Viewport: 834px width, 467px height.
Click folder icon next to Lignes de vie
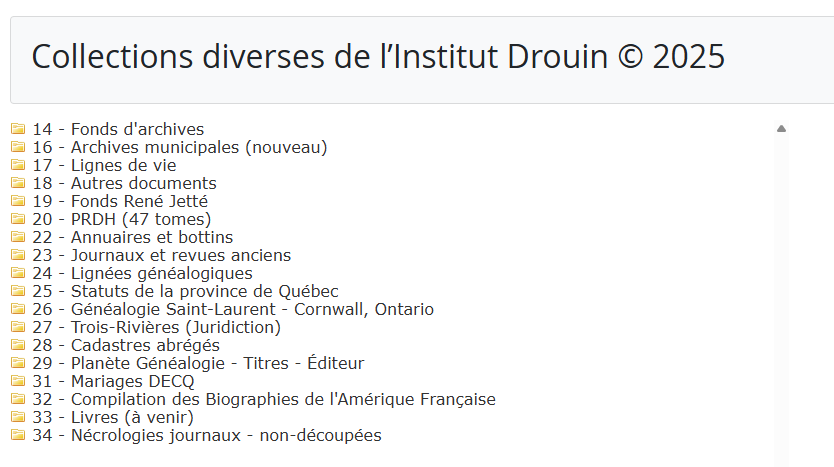(18, 165)
